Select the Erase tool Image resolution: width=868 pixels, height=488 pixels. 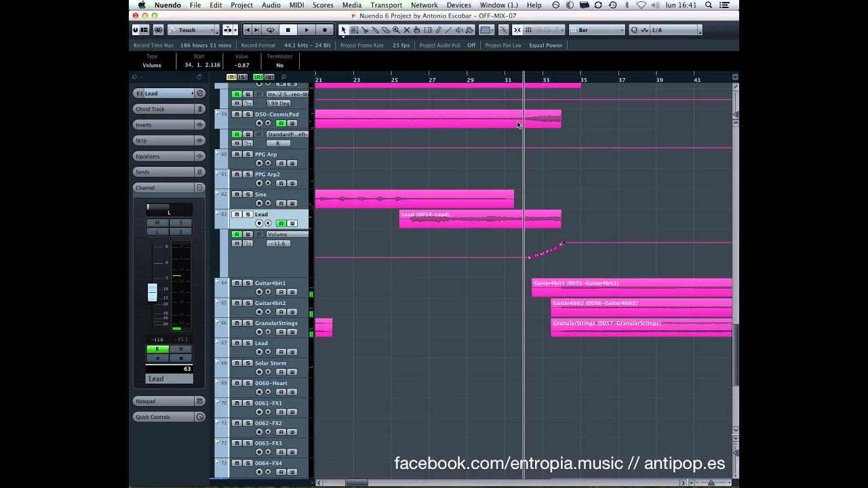(x=386, y=30)
